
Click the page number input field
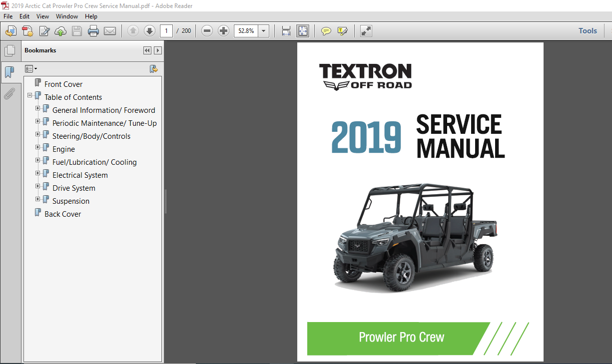pos(166,31)
